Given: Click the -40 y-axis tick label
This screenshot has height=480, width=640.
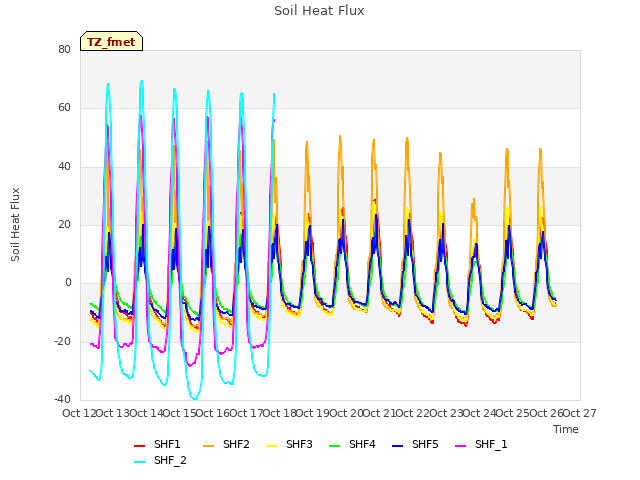Looking at the screenshot, I should 62,400.
